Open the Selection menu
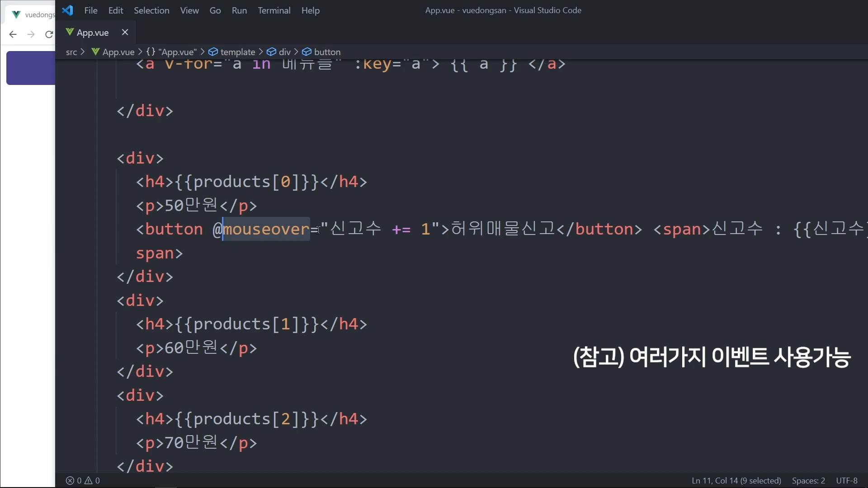This screenshot has width=868, height=488. pyautogui.click(x=151, y=10)
